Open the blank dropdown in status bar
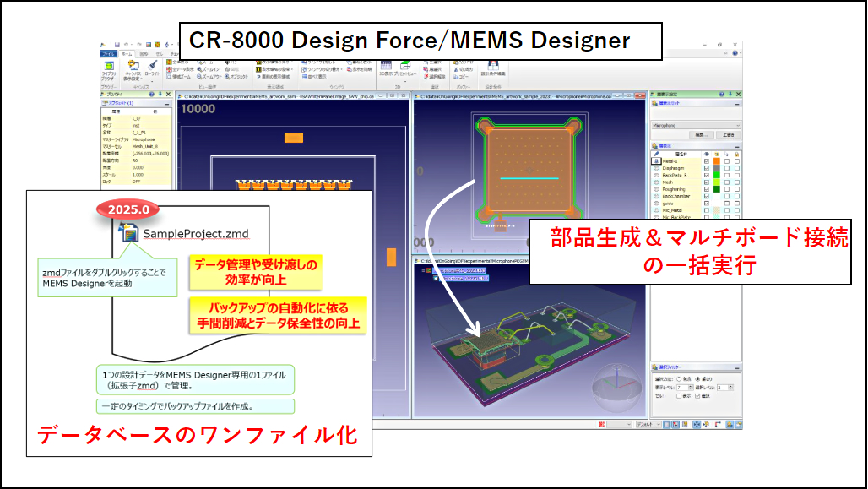 coord(619,425)
